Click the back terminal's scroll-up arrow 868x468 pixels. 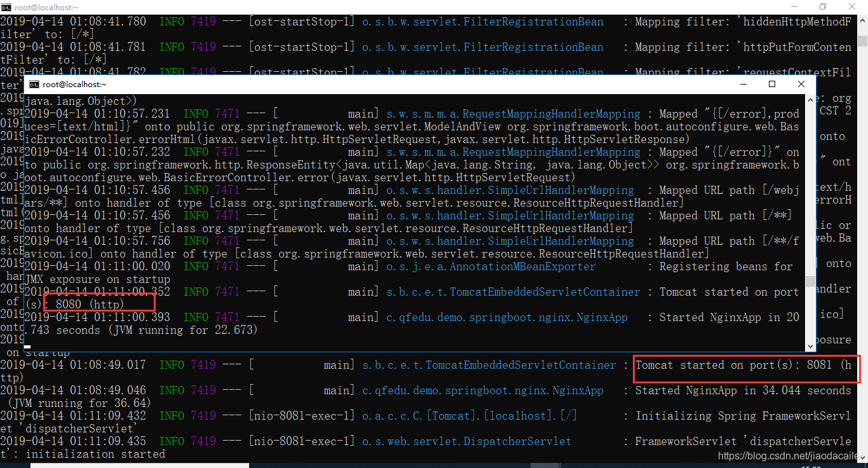862,20
